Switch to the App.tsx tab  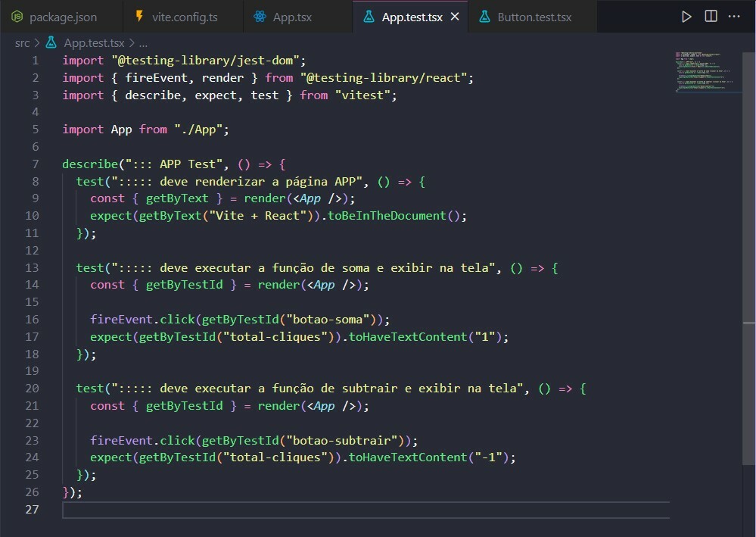(x=291, y=17)
